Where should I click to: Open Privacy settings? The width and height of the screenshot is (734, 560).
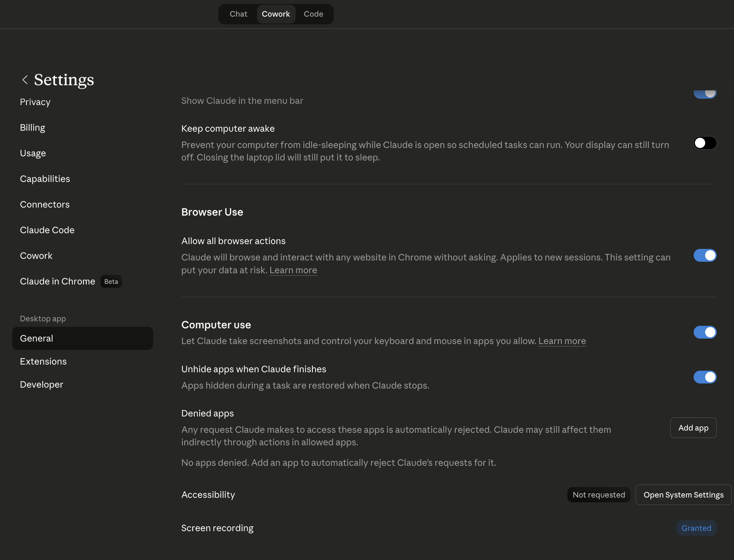pos(35,102)
